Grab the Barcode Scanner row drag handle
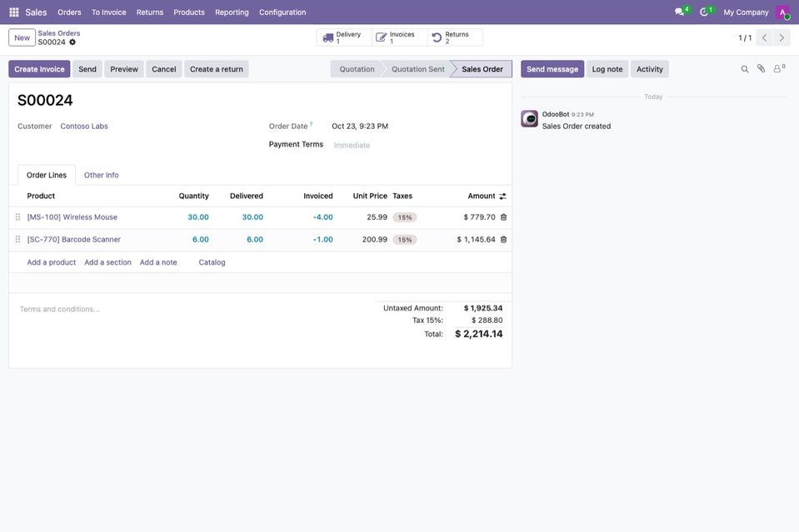This screenshot has height=532, width=799. coord(17,239)
